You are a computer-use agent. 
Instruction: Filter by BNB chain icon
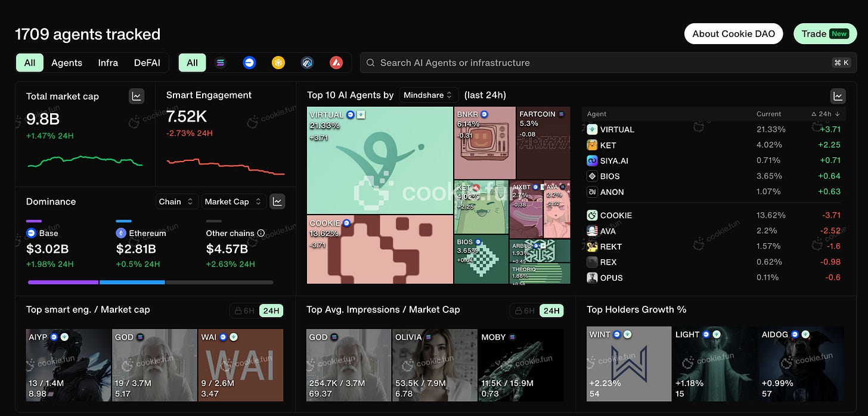coord(278,63)
